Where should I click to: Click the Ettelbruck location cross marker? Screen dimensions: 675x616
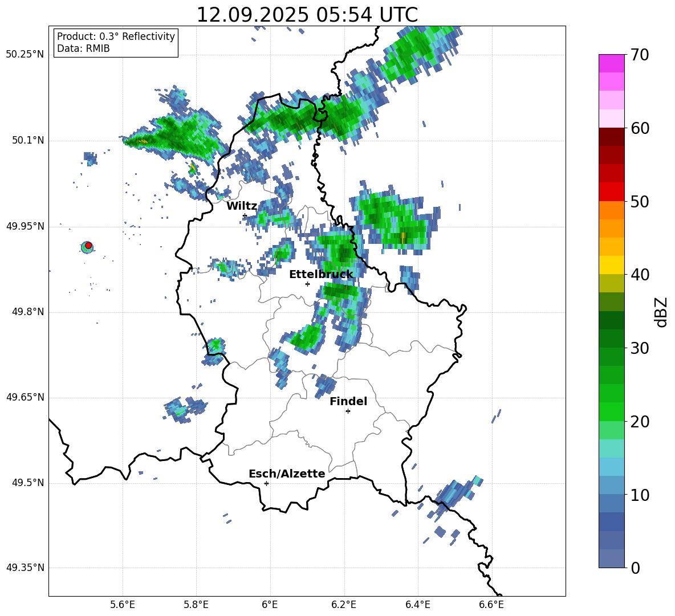click(x=307, y=284)
